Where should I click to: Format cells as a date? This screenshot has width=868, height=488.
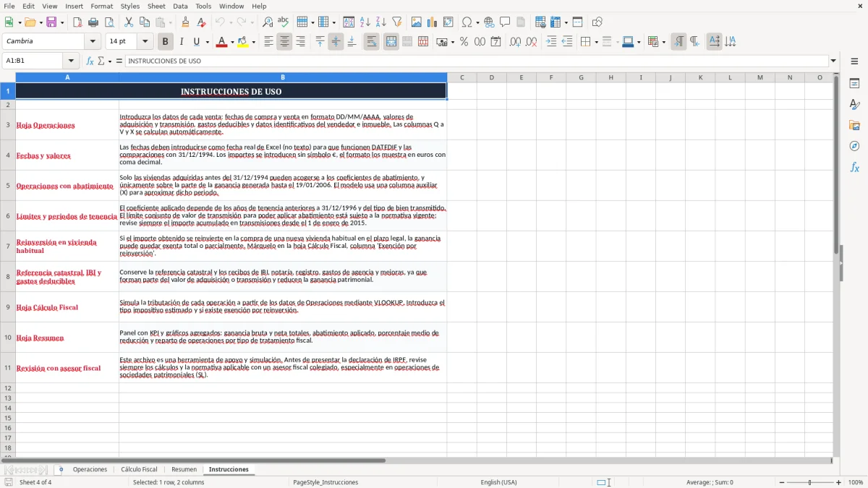click(495, 42)
